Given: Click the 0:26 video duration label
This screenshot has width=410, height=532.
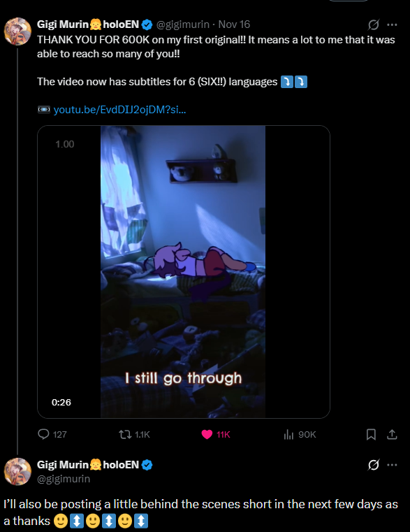Looking at the screenshot, I should [x=61, y=403].
